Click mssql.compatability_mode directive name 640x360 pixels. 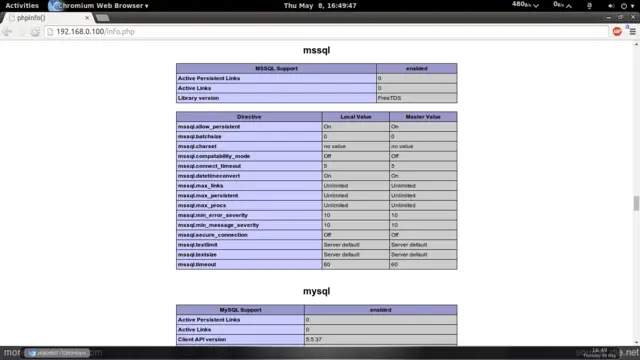pyautogui.click(x=214, y=156)
